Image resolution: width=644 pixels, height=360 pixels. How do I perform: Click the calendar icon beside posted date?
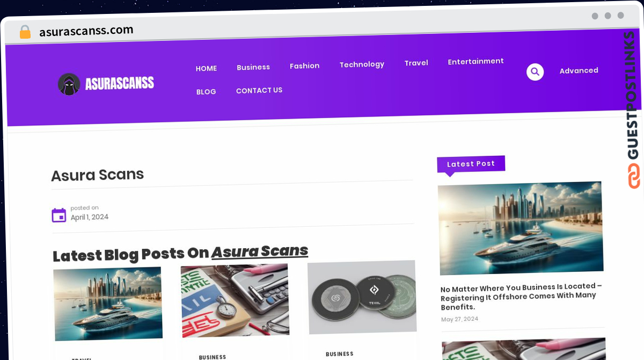59,215
